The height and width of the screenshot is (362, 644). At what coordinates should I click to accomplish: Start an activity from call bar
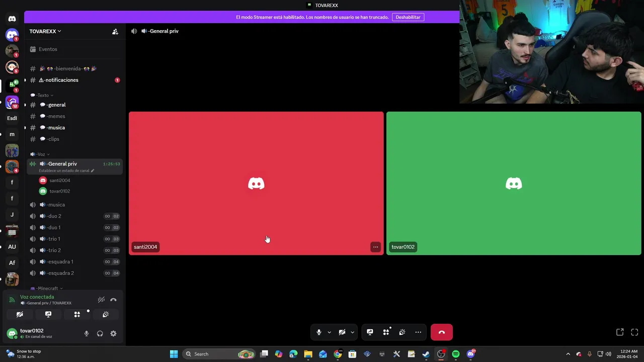(386, 332)
